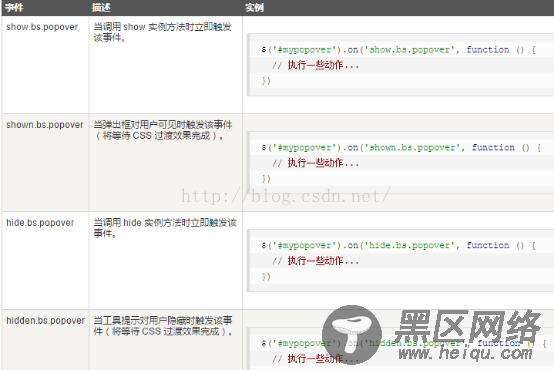
Task: Click description of popover visible to user
Action: [163, 130]
